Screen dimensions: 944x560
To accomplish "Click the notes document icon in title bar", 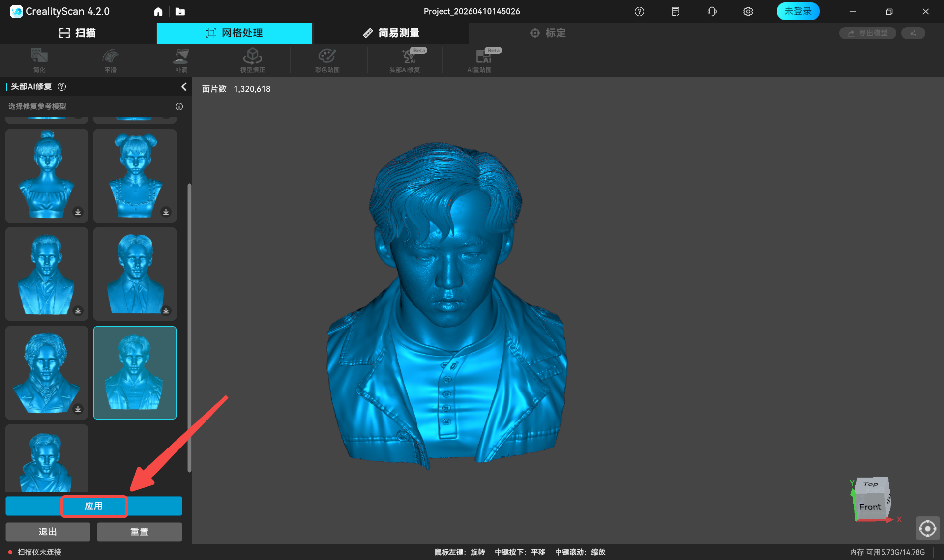I will [x=676, y=11].
